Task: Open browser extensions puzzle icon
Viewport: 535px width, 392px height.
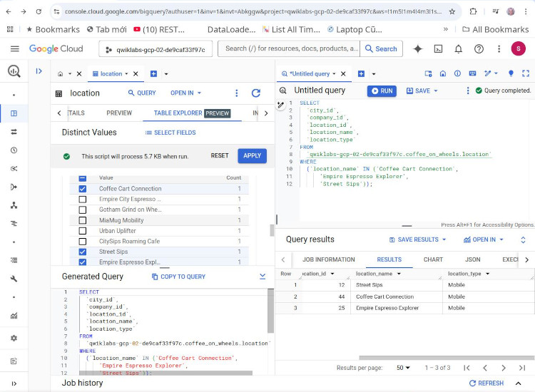Action: click(473, 11)
